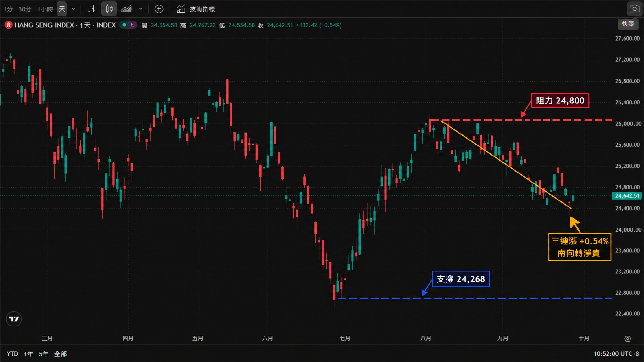
Task: Open chart settings gear icon
Action: pyautogui.click(x=628, y=338)
